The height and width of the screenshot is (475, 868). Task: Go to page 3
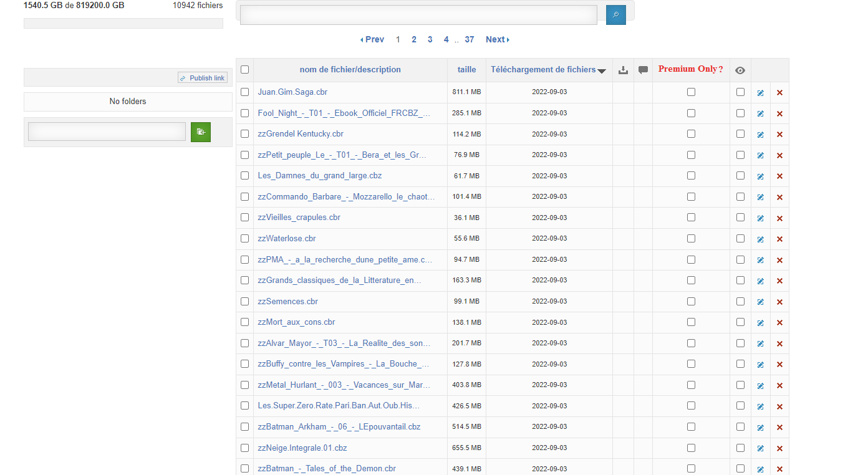point(430,39)
